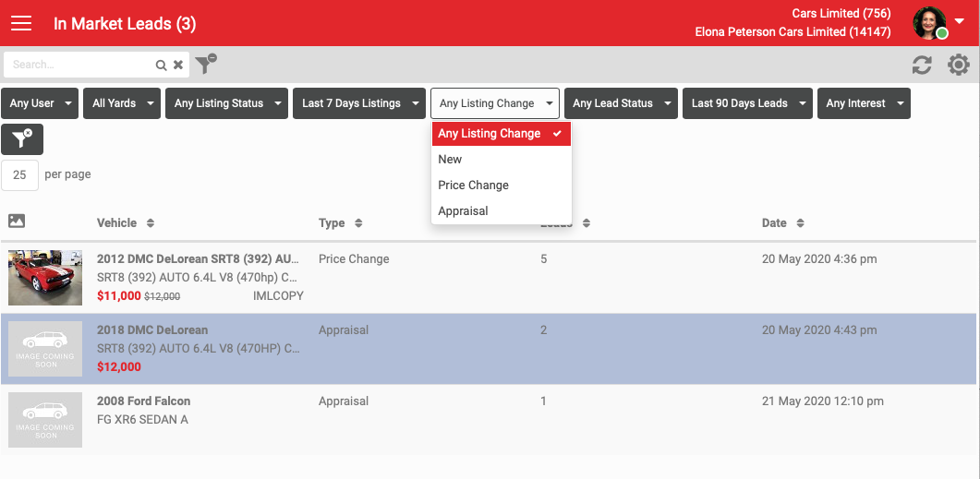Click FG XR6 SEDAN A description

point(142,420)
